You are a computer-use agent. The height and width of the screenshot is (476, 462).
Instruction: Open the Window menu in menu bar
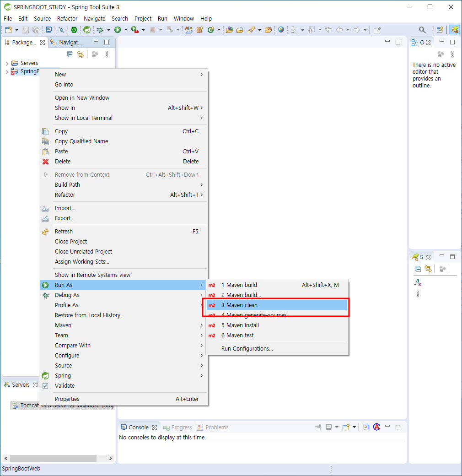(183, 18)
